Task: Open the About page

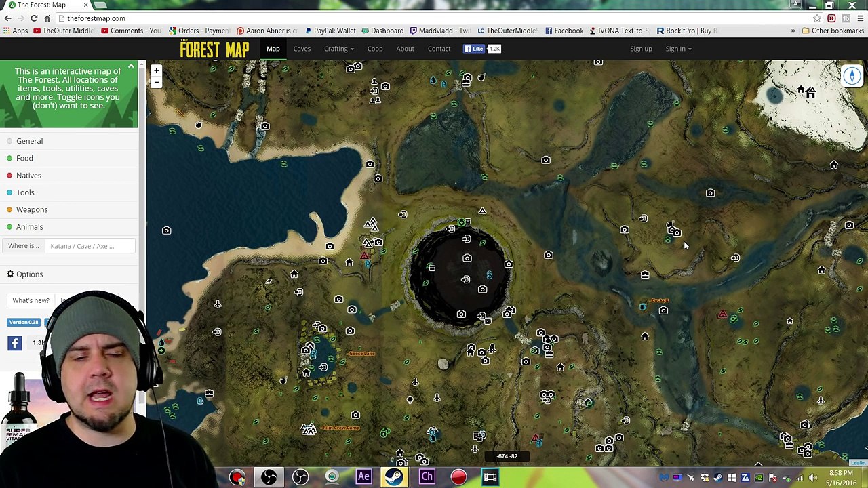Action: tap(405, 49)
